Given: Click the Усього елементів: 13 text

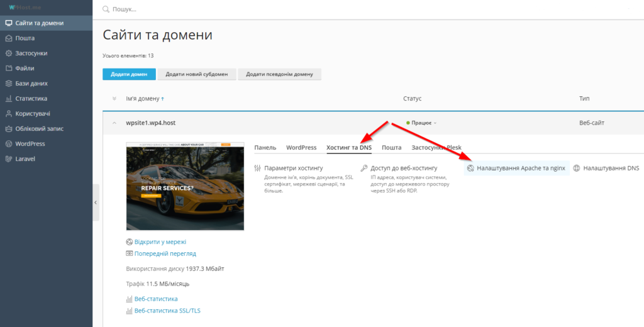Looking at the screenshot, I should tap(128, 55).
